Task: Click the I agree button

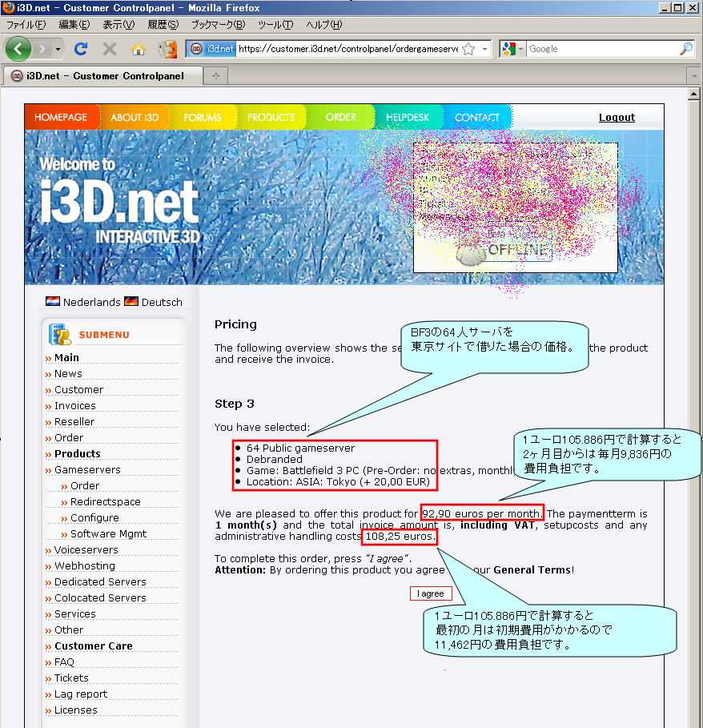Action: click(x=431, y=593)
